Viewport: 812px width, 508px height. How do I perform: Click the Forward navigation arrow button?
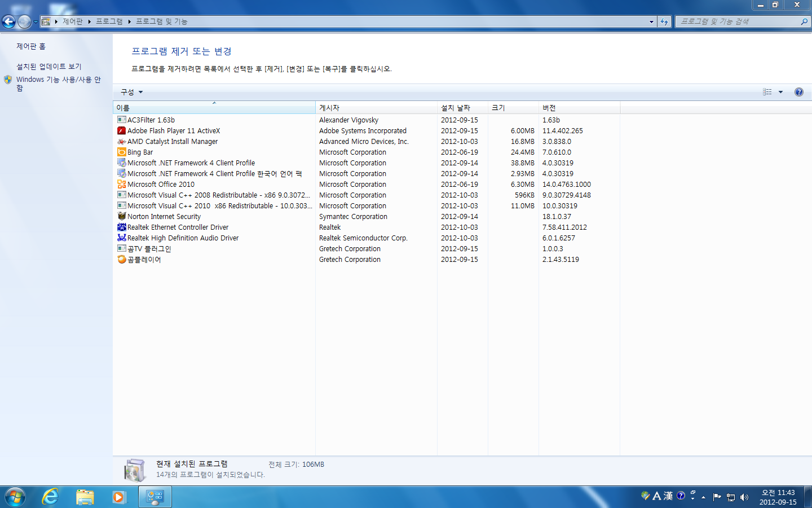tap(24, 21)
